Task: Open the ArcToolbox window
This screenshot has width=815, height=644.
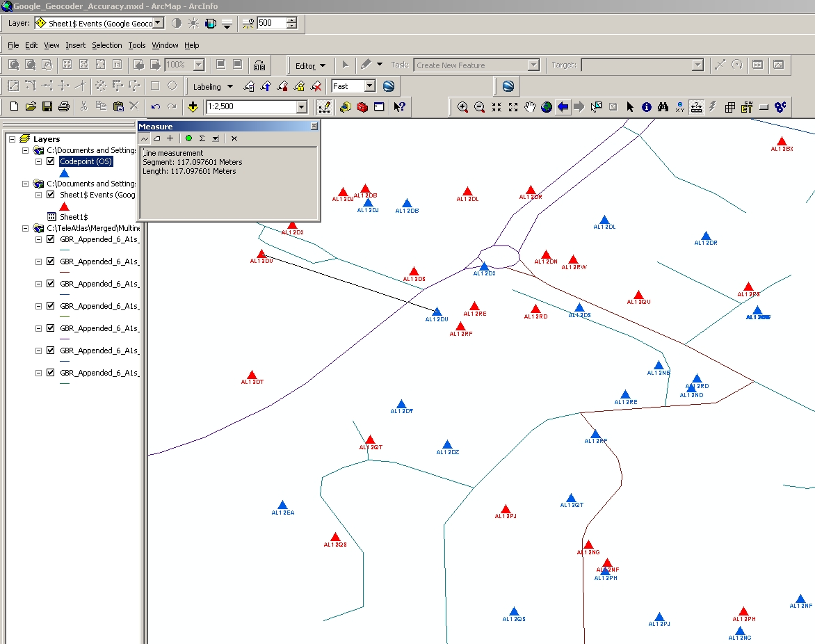Action: click(x=362, y=106)
